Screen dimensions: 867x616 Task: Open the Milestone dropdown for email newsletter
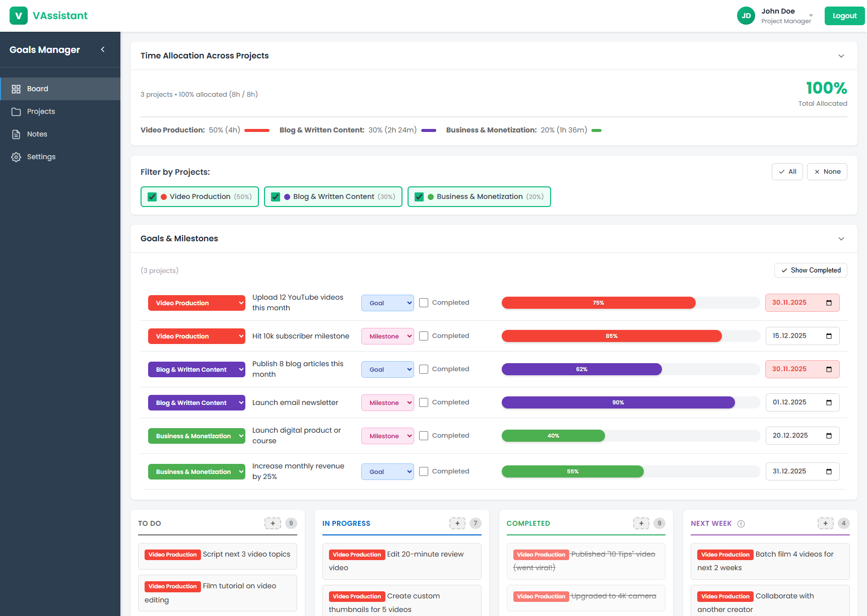coord(387,402)
